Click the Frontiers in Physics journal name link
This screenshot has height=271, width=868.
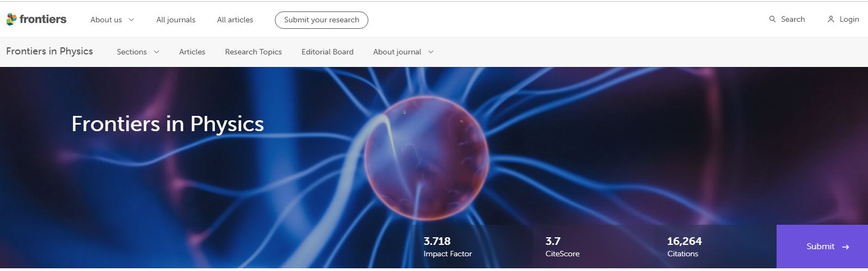50,51
